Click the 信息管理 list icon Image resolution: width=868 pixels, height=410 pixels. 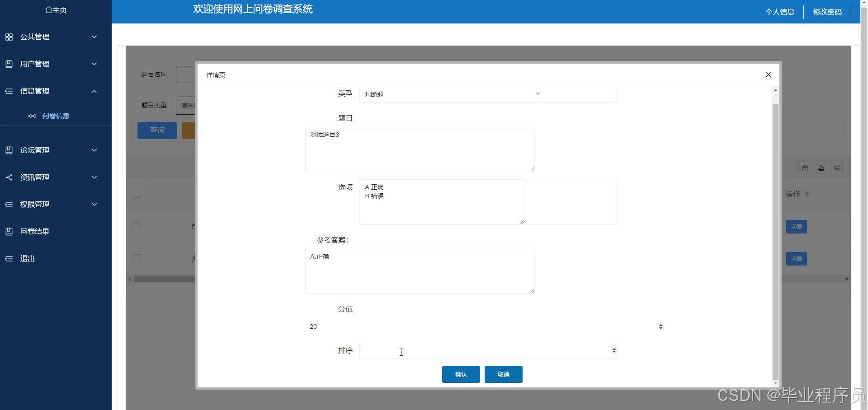[x=9, y=91]
